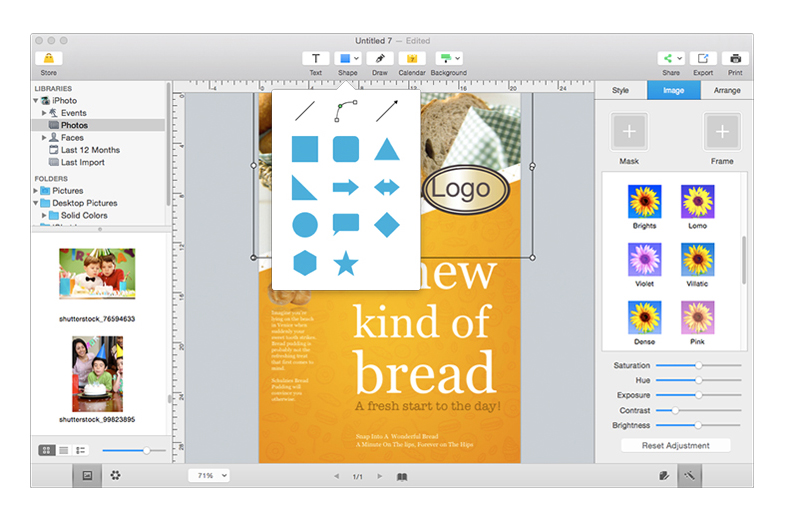Click the Saturation slider
This screenshot has width=785, height=520.
click(698, 366)
